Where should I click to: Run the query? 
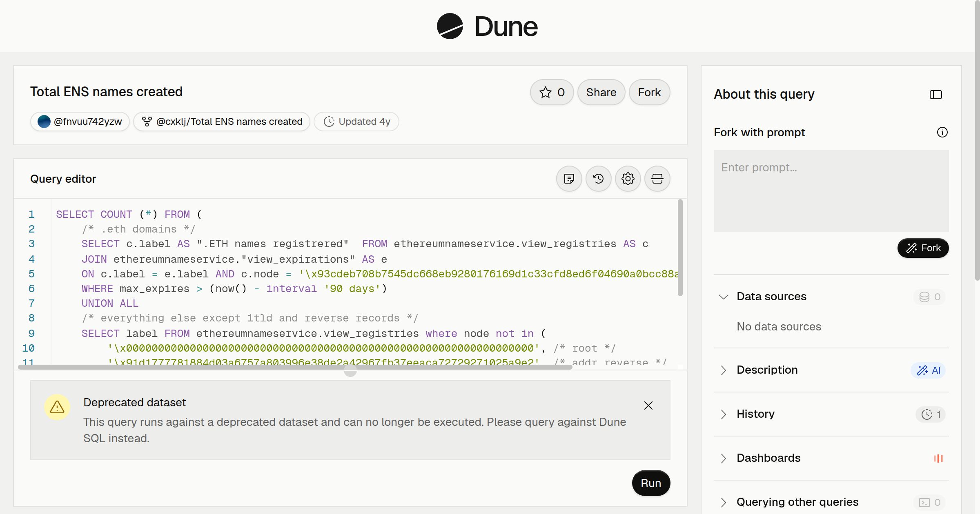(x=651, y=483)
